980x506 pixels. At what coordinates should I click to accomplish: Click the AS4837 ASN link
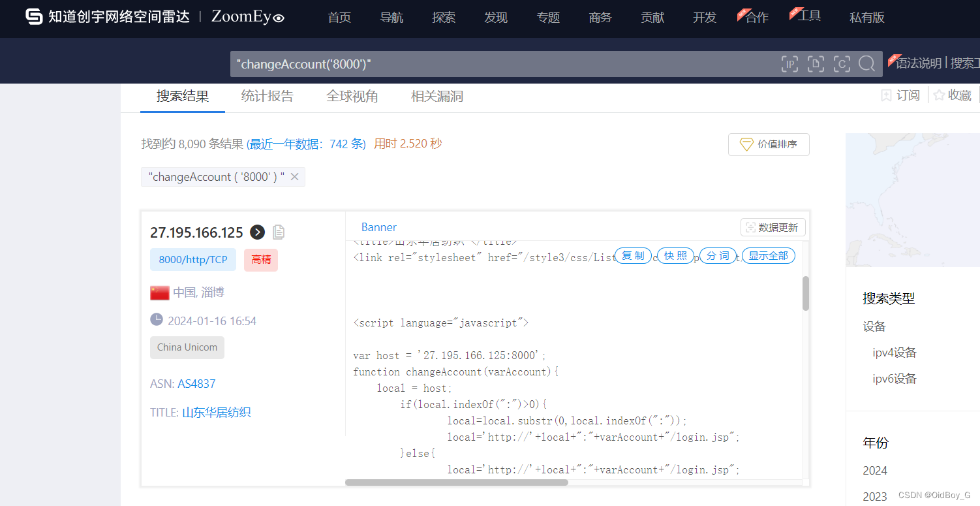pyautogui.click(x=196, y=384)
